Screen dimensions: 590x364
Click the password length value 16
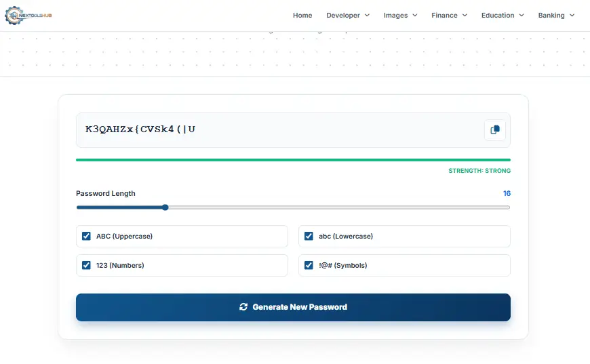click(x=507, y=194)
